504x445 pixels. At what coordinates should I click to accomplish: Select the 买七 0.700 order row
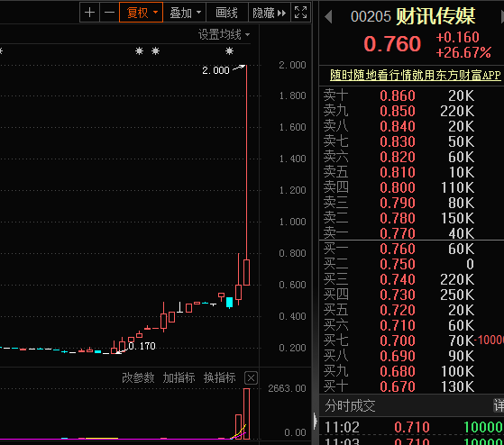(411, 341)
